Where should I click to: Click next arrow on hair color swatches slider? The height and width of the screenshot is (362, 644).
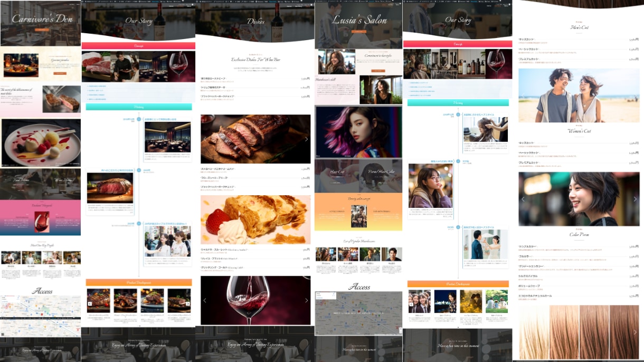[x=635, y=332]
